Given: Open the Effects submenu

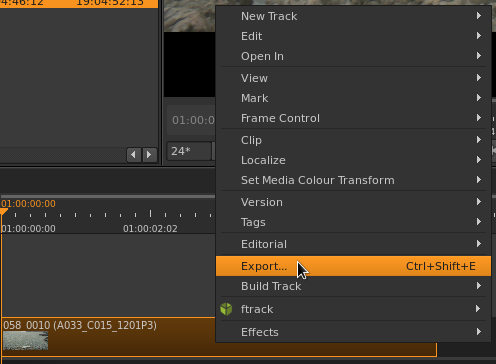Looking at the screenshot, I should 353,332.
